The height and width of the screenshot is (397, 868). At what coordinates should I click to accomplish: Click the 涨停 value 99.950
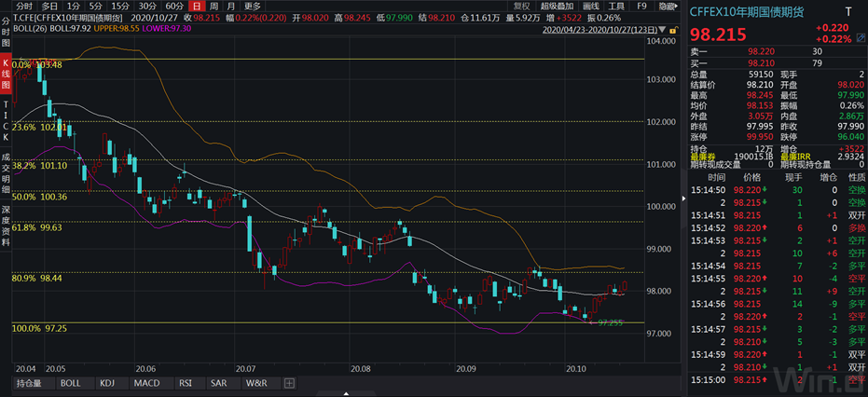click(761, 136)
